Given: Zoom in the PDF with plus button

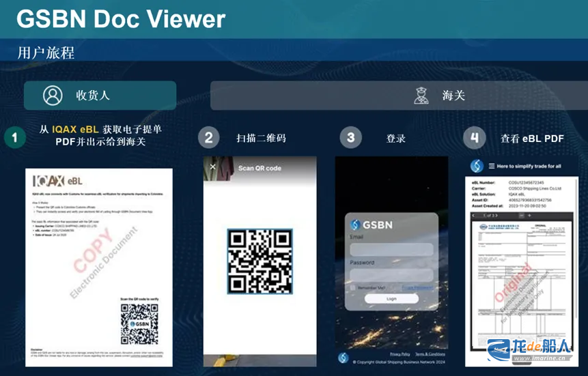Looking at the screenshot, I should coord(529,216).
